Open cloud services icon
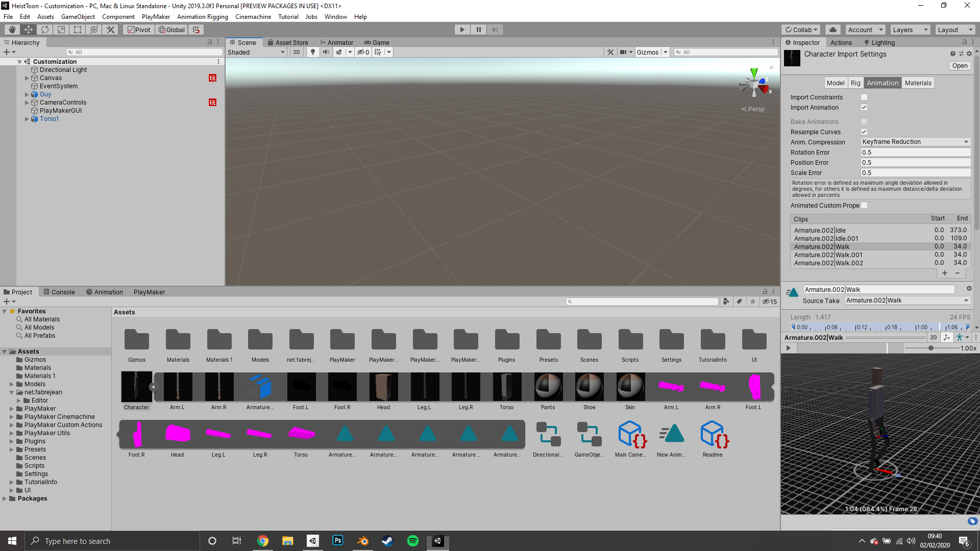980x551 pixels. pyautogui.click(x=833, y=30)
